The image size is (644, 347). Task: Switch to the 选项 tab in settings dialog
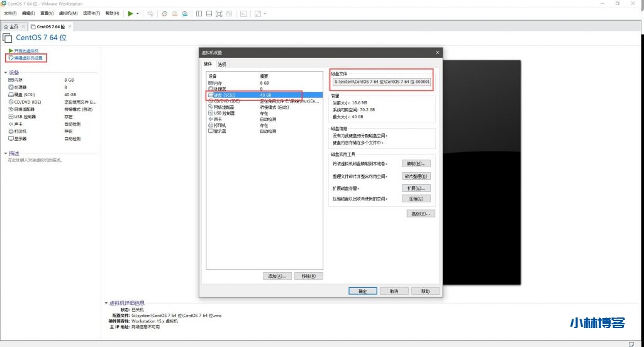click(222, 64)
